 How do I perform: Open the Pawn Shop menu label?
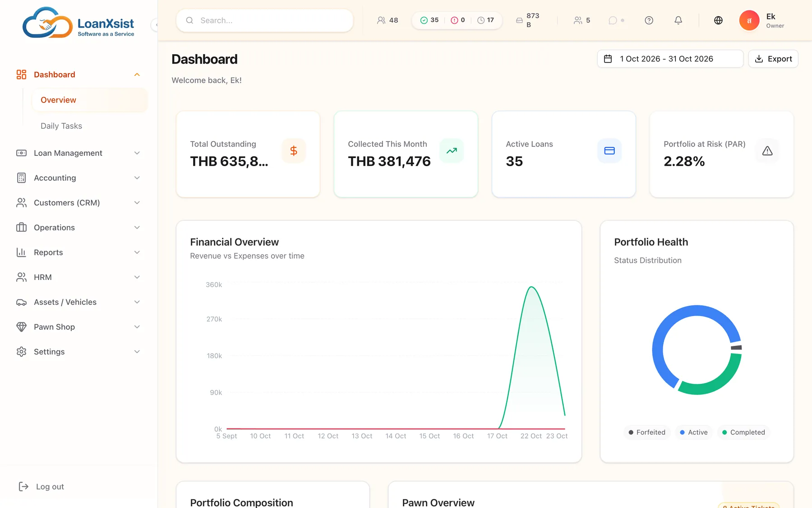pyautogui.click(x=55, y=327)
